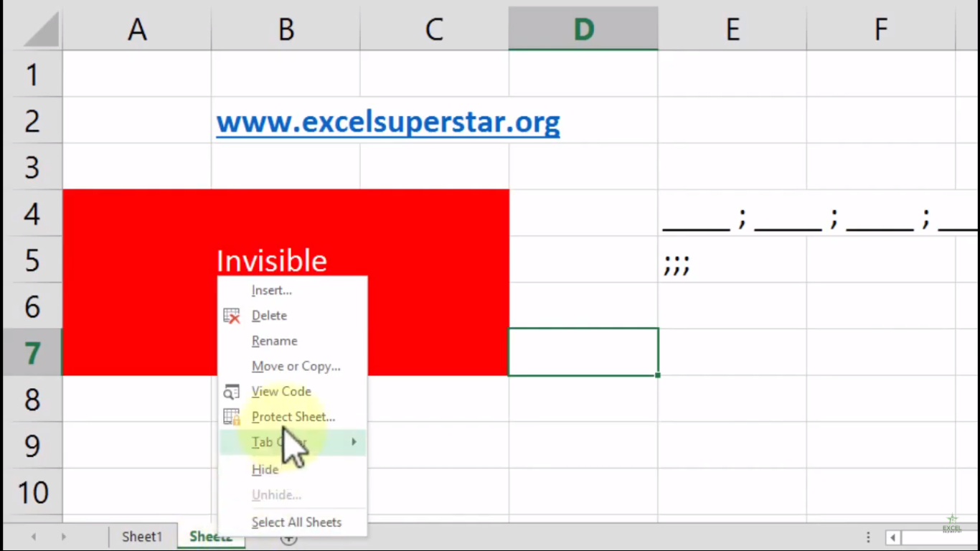Viewport: 980px width, 551px height.
Task: Click the Delete sheet icon
Action: 232,316
